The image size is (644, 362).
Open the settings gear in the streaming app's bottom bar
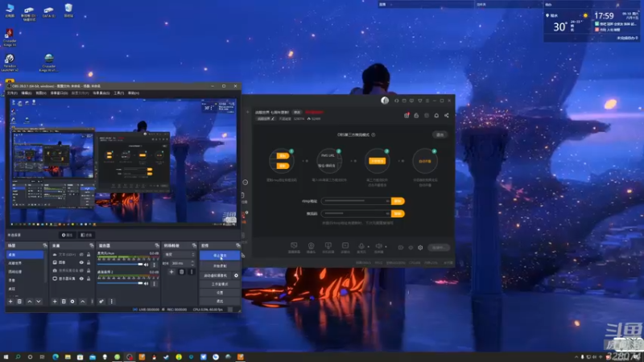coord(420,248)
